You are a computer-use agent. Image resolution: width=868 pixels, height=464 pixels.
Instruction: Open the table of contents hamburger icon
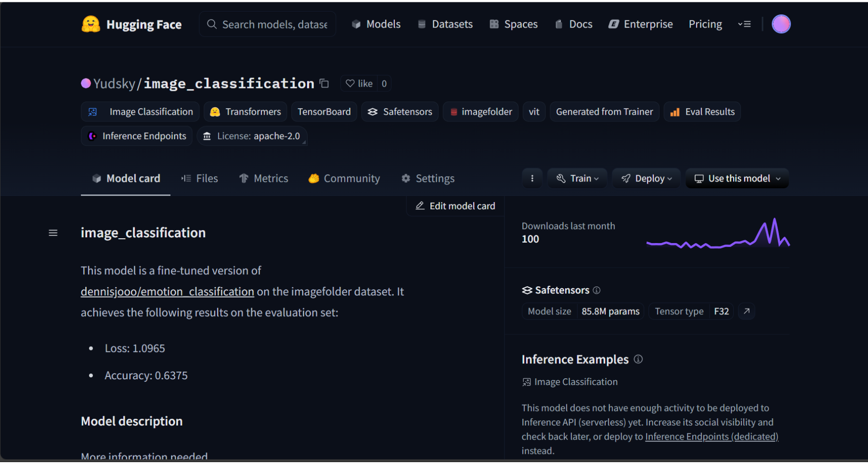(x=53, y=233)
